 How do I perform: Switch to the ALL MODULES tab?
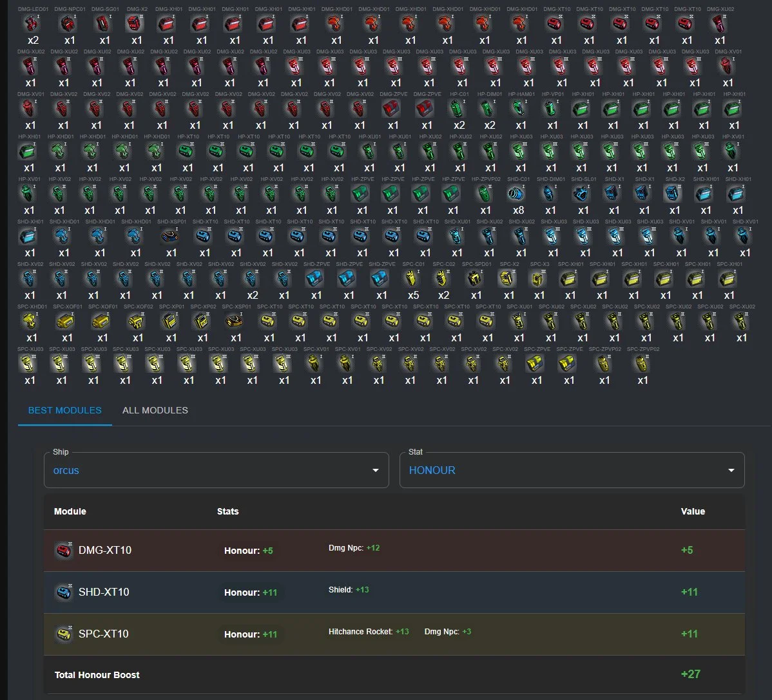pyautogui.click(x=155, y=410)
